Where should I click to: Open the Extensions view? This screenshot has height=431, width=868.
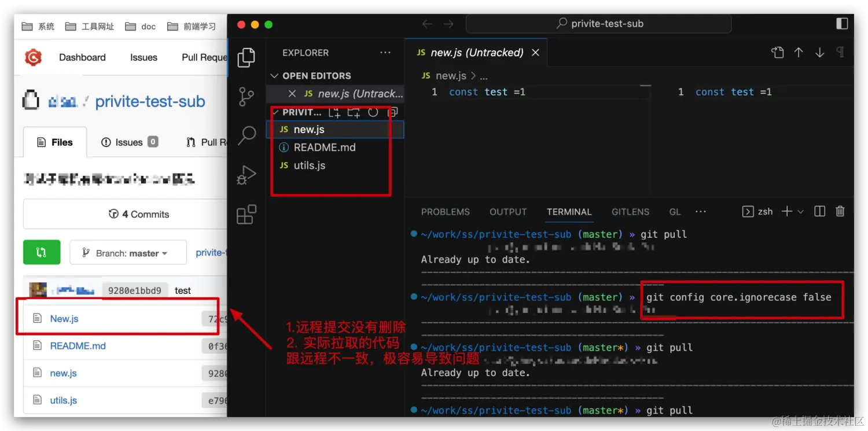247,214
